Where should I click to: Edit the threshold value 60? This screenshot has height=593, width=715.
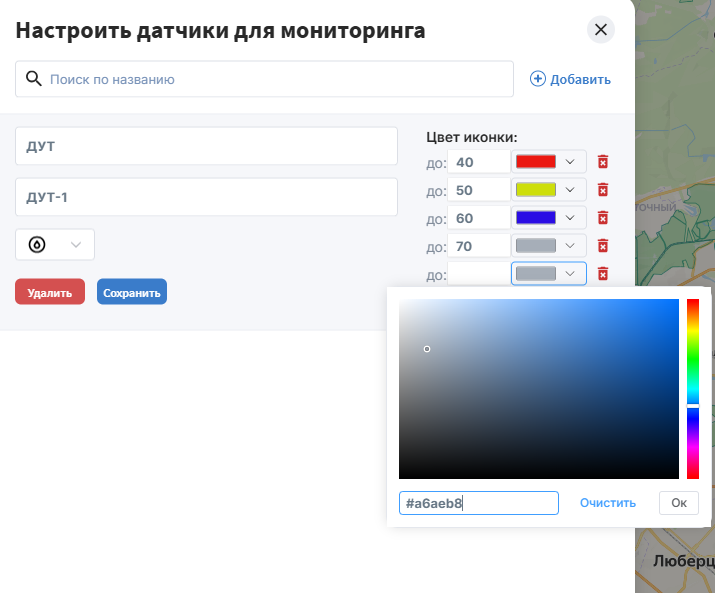coord(478,218)
